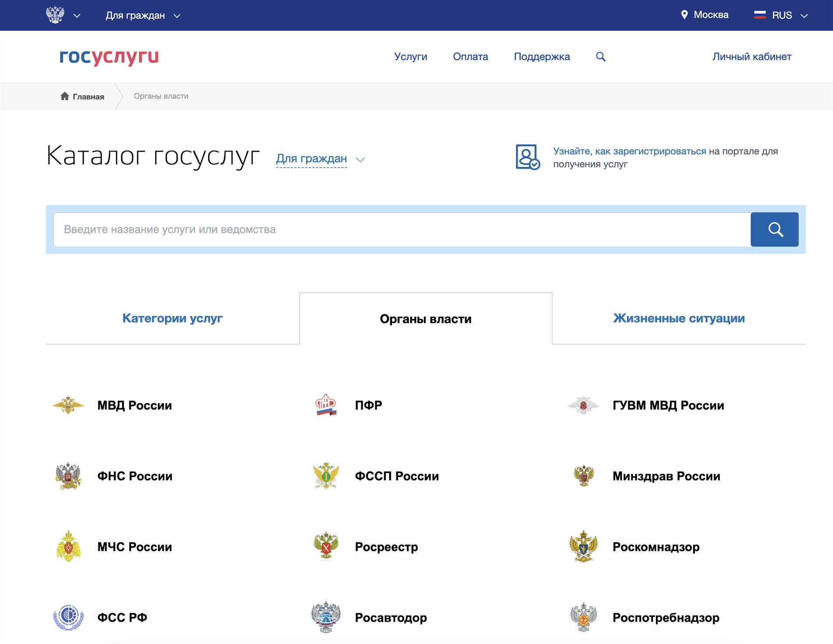Open the RUS language dropdown
The height and width of the screenshot is (644, 833).
[x=790, y=15]
